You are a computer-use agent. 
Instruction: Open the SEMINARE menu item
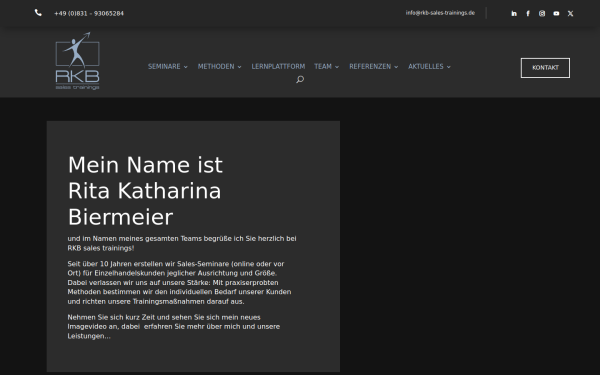pos(164,67)
